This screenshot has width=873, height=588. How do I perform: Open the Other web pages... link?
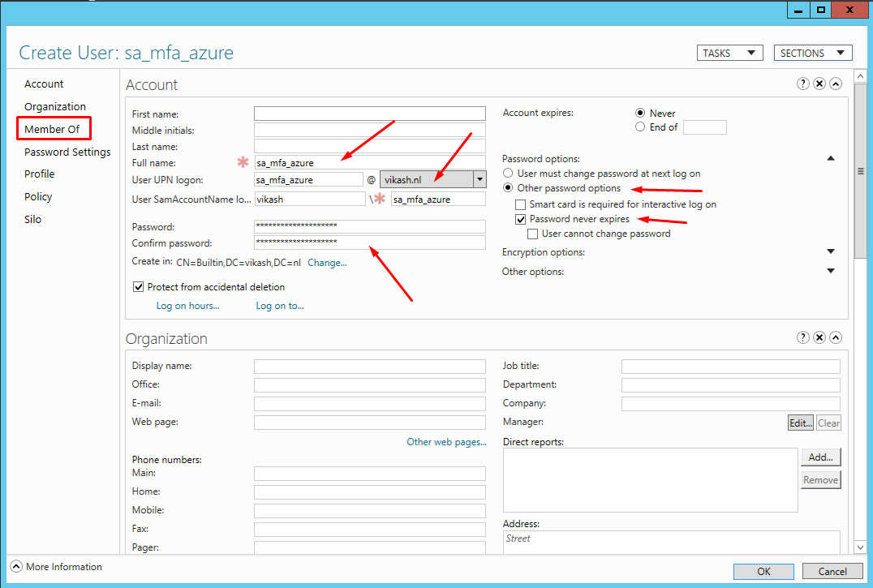click(446, 442)
